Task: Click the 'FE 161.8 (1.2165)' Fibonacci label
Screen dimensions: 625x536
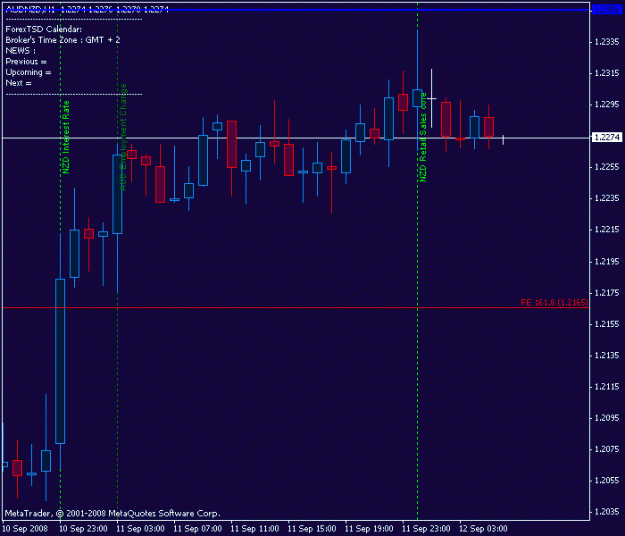Action: click(x=554, y=302)
